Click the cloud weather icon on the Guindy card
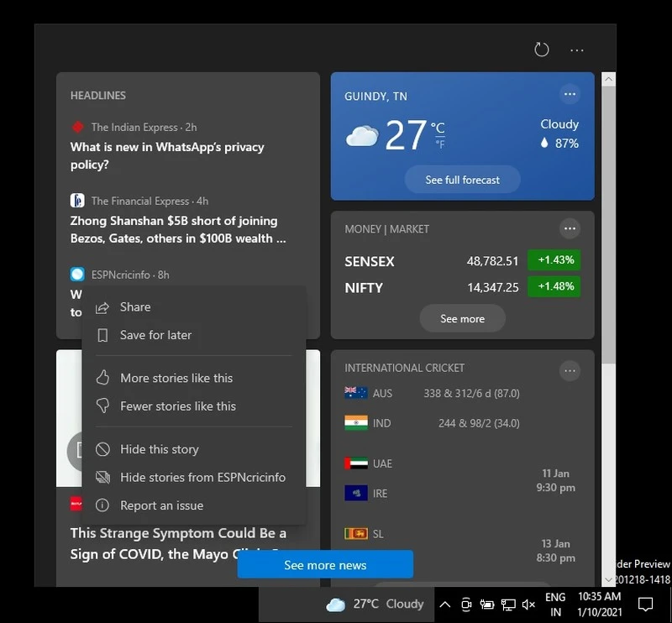 (361, 134)
